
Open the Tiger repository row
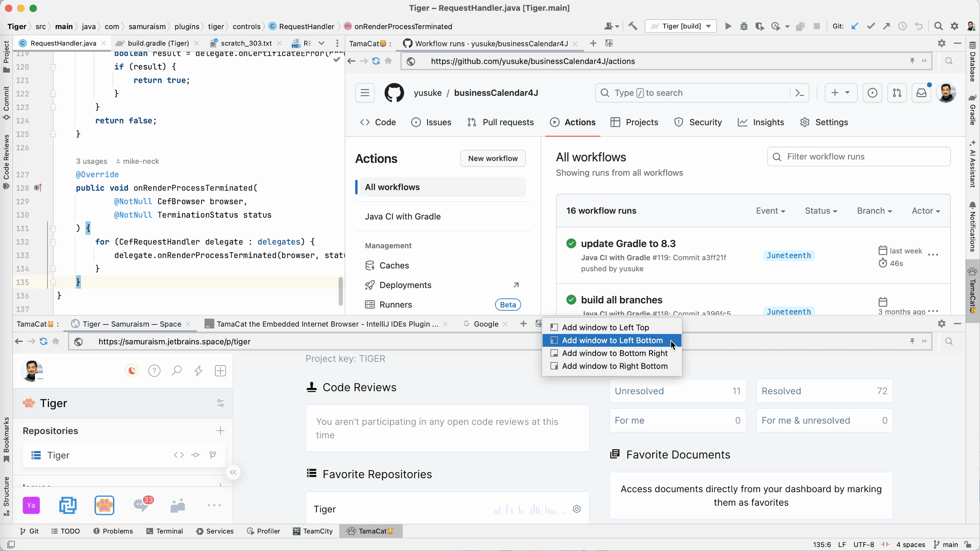coord(124,455)
